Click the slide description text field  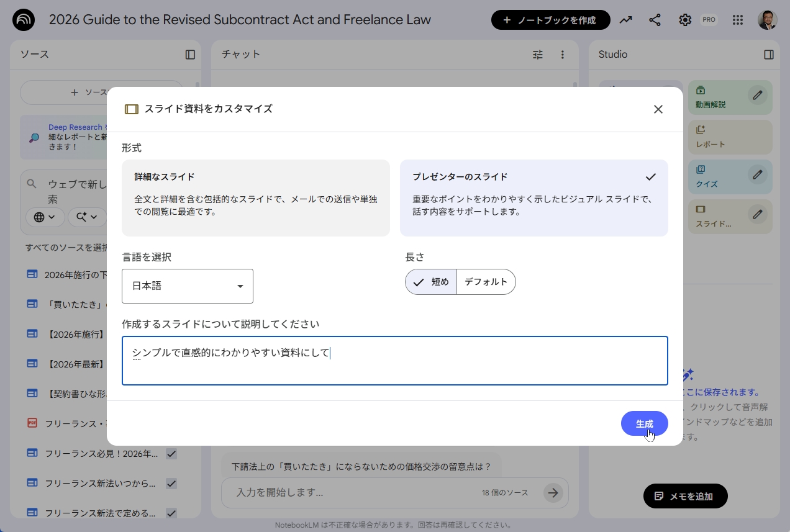coord(394,361)
